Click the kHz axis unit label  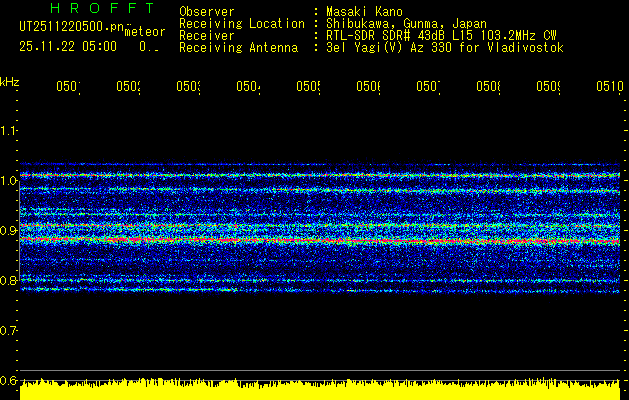pyautogui.click(x=10, y=82)
